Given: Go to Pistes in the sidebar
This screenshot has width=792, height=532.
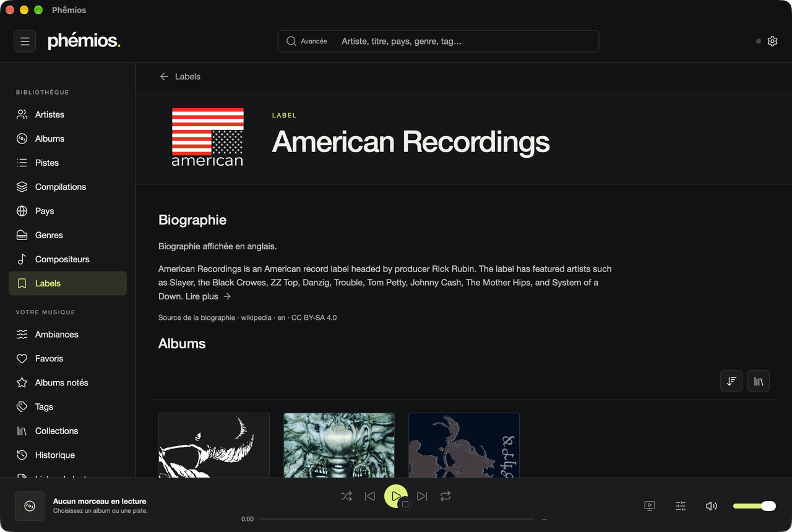Looking at the screenshot, I should [68, 163].
